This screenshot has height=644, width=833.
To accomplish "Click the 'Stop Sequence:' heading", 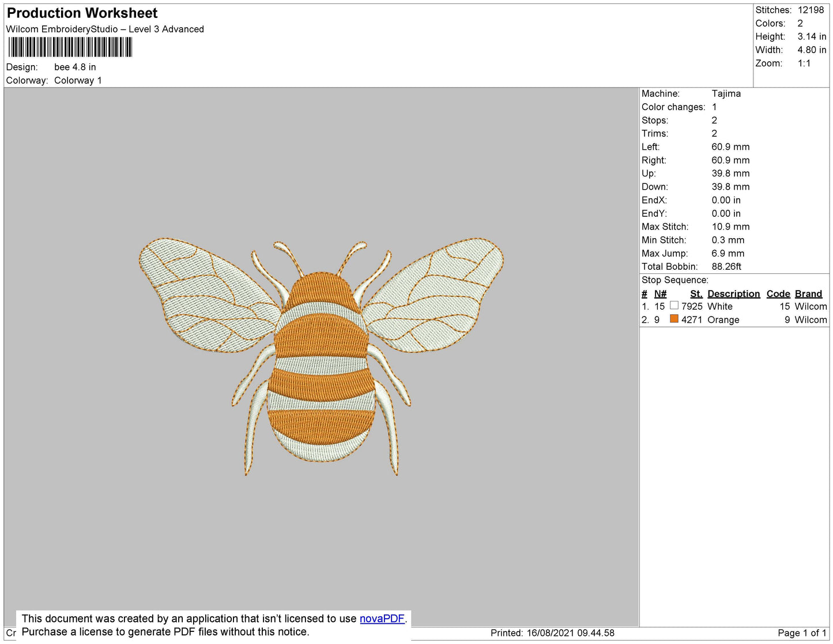I will click(x=675, y=280).
